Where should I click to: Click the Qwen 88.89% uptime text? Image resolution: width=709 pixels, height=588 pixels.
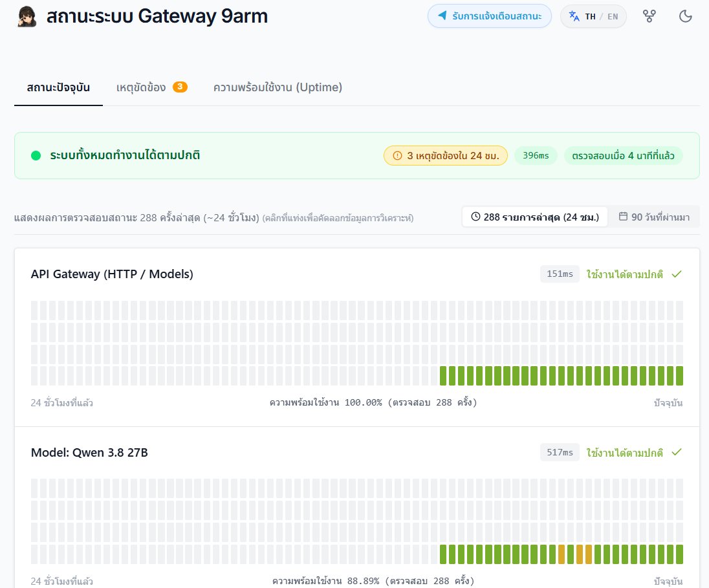click(x=373, y=581)
